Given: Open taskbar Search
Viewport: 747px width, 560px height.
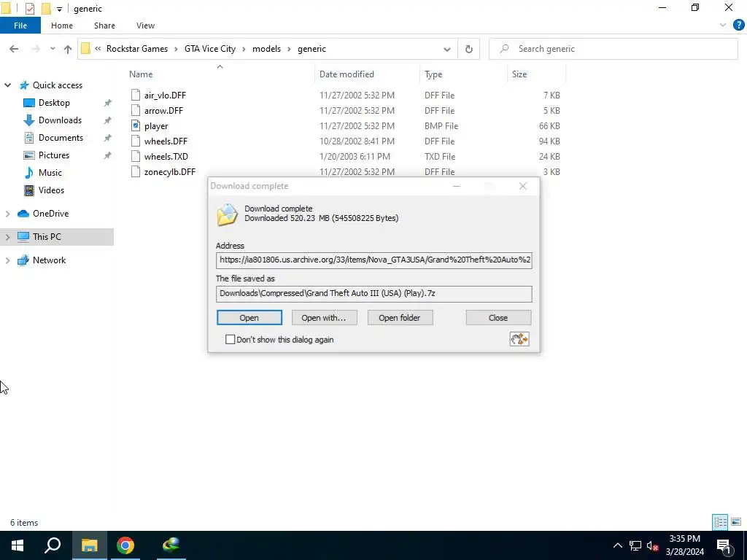Looking at the screenshot, I should 53,545.
